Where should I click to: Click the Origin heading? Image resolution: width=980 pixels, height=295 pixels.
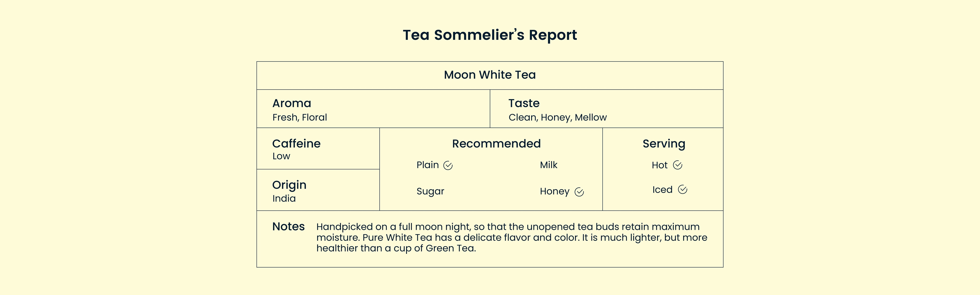click(x=289, y=185)
